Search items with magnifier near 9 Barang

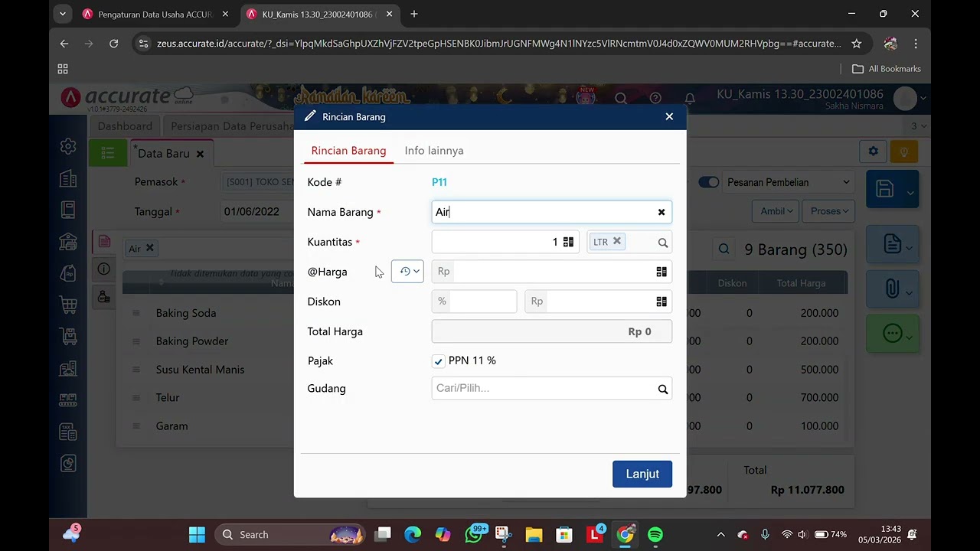[x=724, y=249]
